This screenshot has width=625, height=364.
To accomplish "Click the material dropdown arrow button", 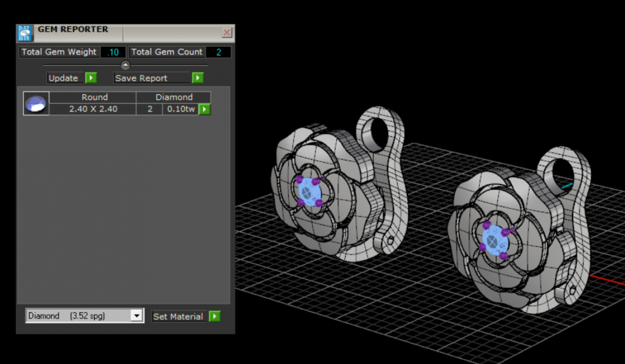I will [136, 316].
